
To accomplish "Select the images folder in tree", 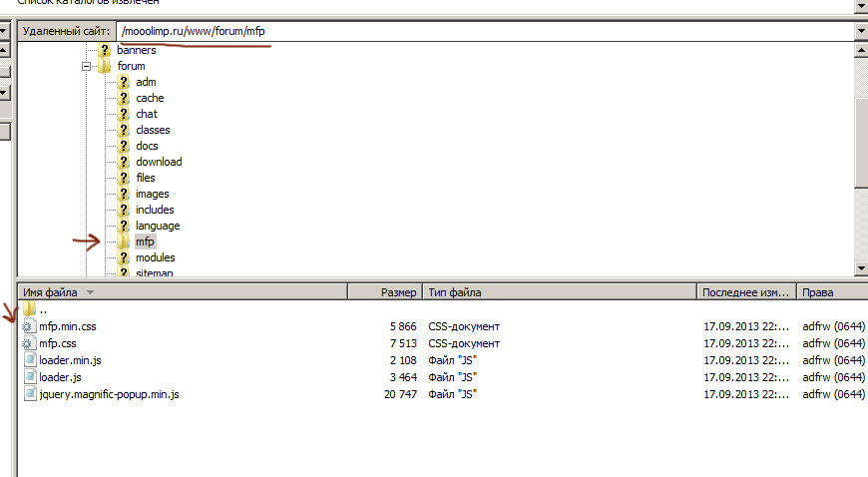I will pyautogui.click(x=153, y=194).
